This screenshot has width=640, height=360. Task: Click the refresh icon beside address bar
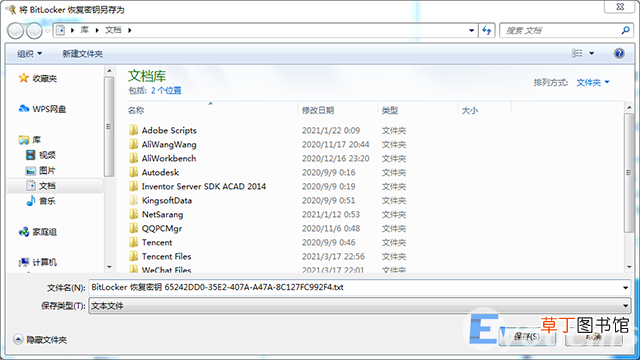click(x=487, y=30)
